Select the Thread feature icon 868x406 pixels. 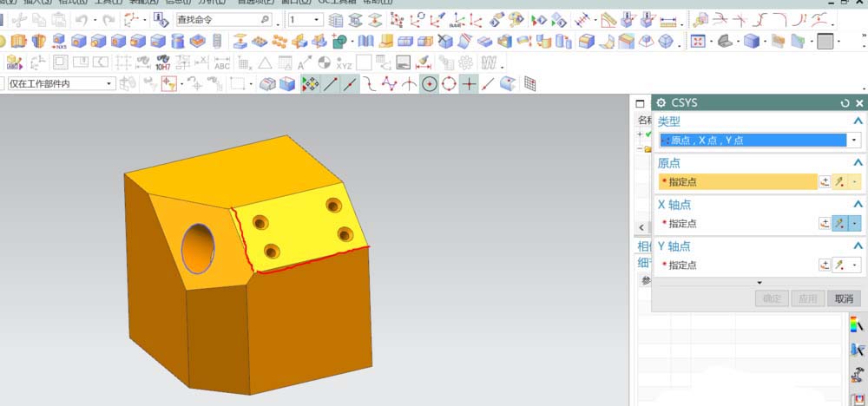coord(217,41)
